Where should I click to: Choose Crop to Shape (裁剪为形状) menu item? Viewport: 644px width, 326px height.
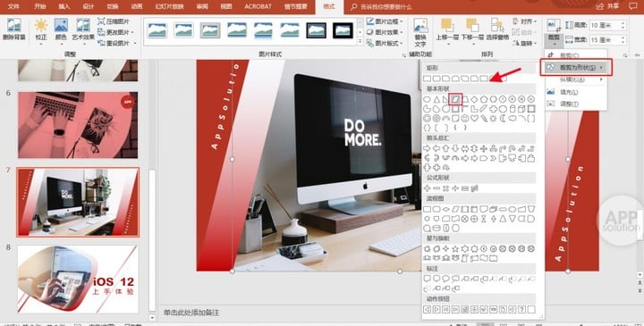pyautogui.click(x=576, y=67)
